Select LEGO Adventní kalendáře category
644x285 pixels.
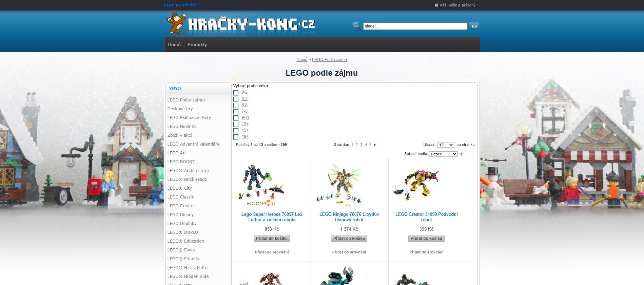[193, 144]
